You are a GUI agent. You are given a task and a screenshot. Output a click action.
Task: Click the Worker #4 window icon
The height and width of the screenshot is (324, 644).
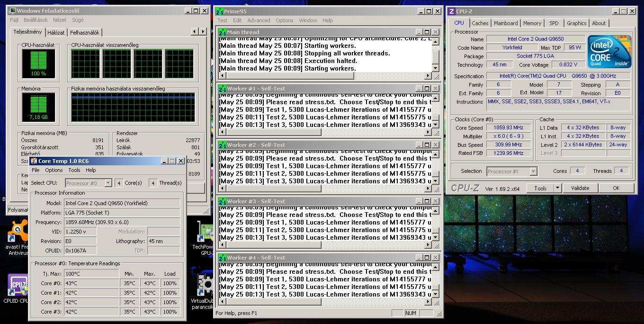point(222,258)
